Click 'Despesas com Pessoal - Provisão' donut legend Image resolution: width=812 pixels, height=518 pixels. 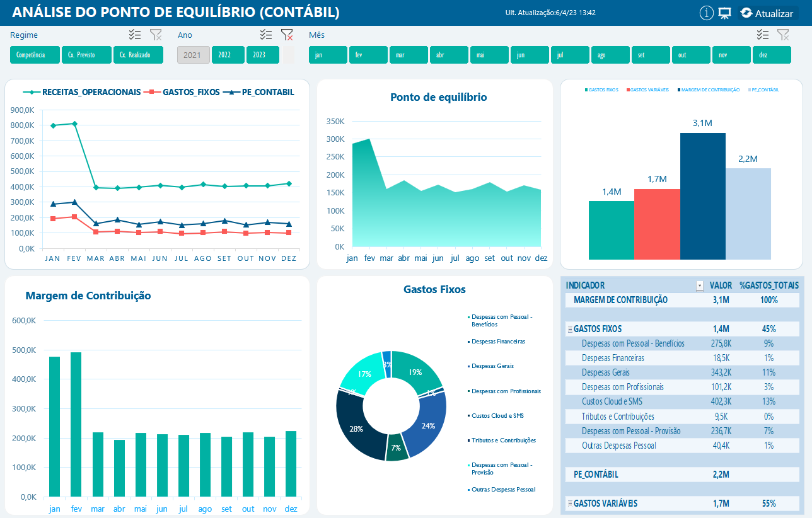click(502, 468)
